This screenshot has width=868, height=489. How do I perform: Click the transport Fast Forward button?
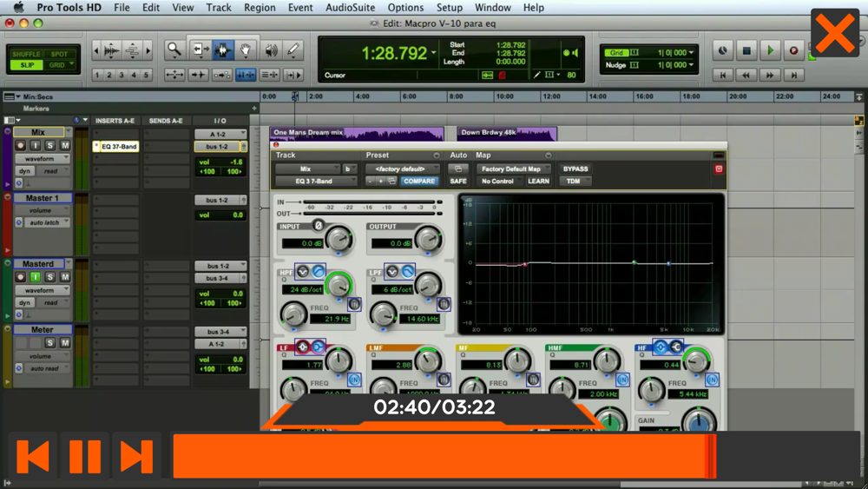[769, 75]
